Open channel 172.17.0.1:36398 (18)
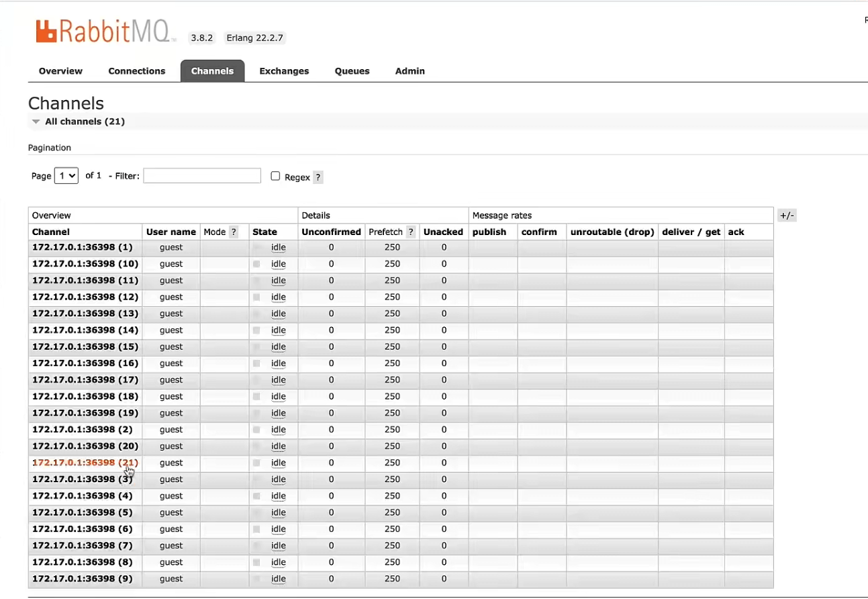 85,396
